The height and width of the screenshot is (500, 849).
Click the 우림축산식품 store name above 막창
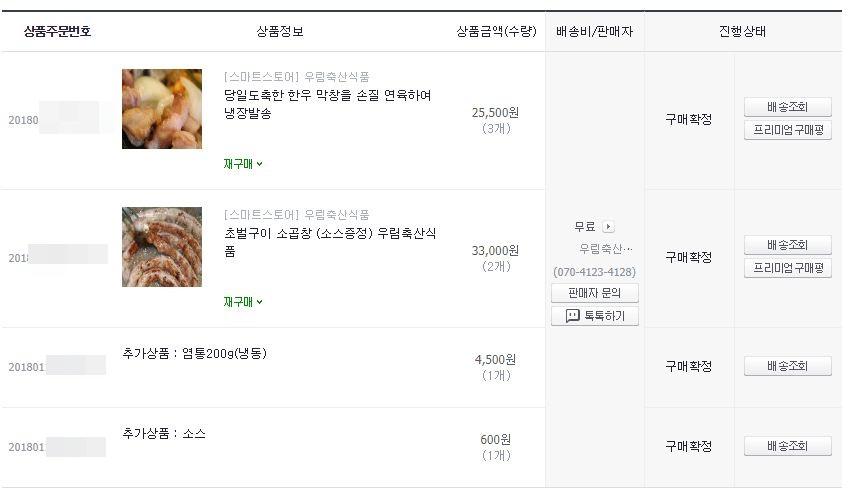click(336, 77)
